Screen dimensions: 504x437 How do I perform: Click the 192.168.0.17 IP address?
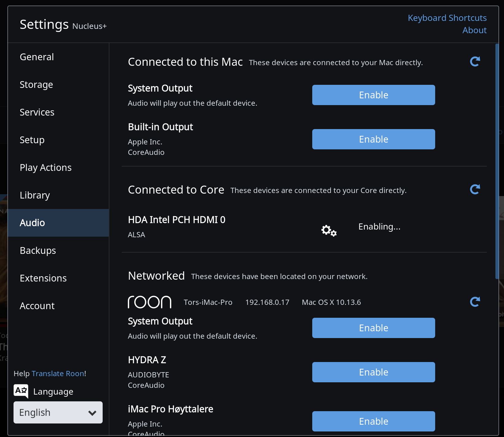point(267,302)
